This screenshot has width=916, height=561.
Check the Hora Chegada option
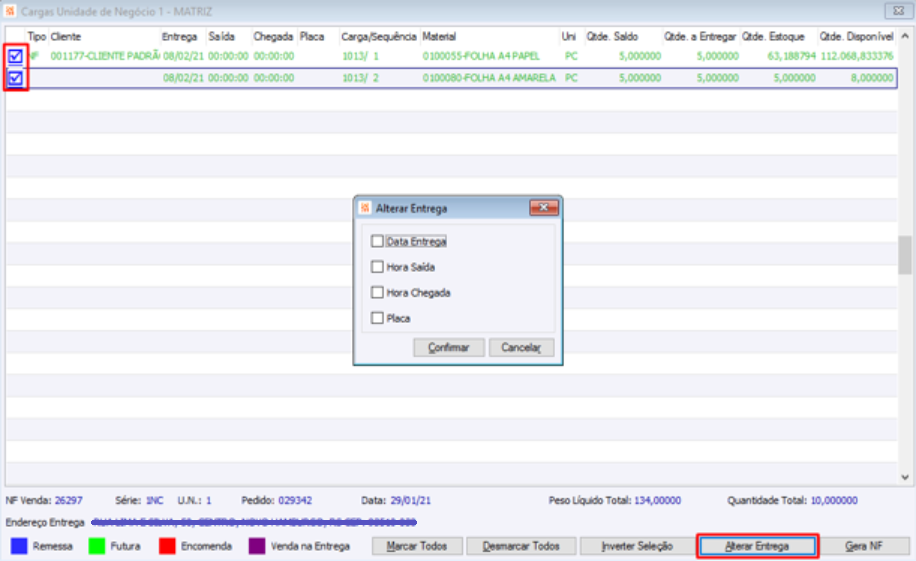[x=377, y=293]
